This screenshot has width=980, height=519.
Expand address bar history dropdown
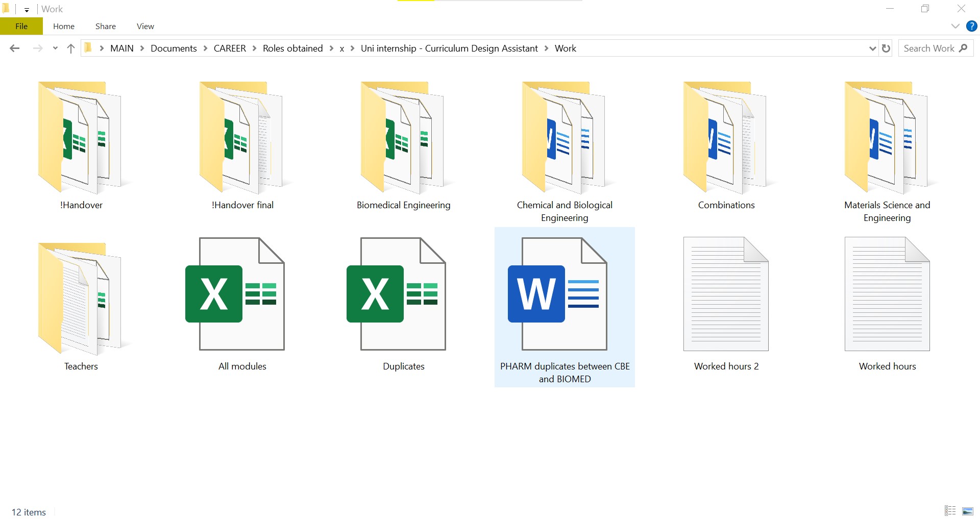872,48
